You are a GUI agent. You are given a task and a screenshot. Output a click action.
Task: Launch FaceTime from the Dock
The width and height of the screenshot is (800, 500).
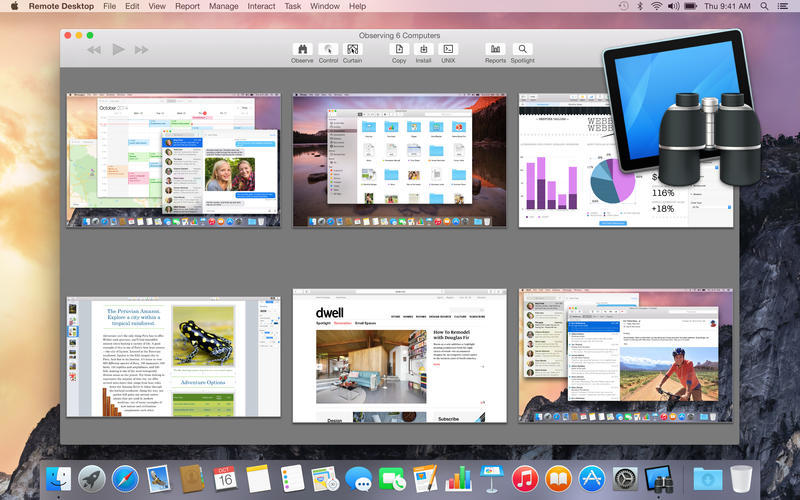point(392,479)
